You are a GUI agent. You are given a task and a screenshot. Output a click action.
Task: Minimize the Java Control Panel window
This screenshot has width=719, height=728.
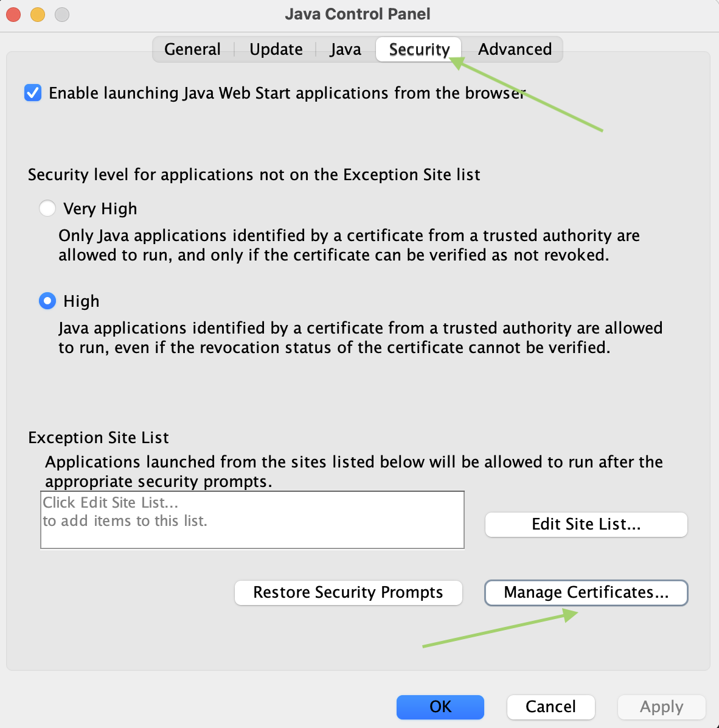pos(37,14)
